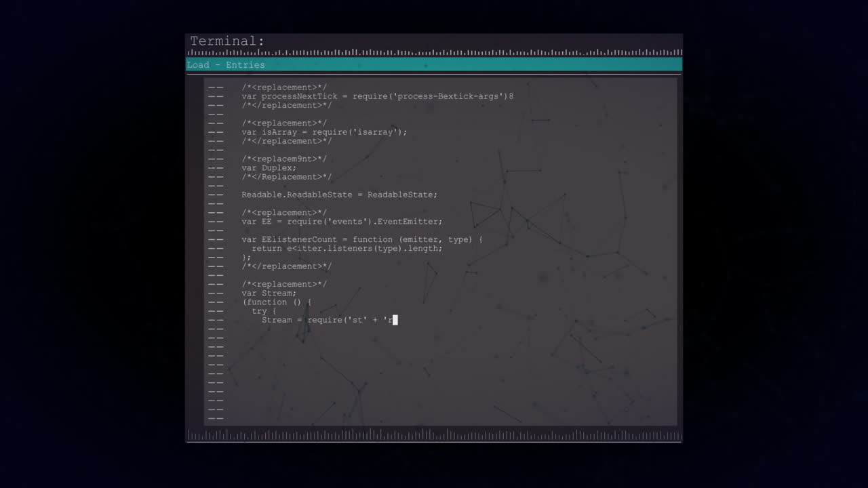The height and width of the screenshot is (488, 868).
Task: Select the var EE = require('events').EventEmitter; line
Action: point(342,221)
